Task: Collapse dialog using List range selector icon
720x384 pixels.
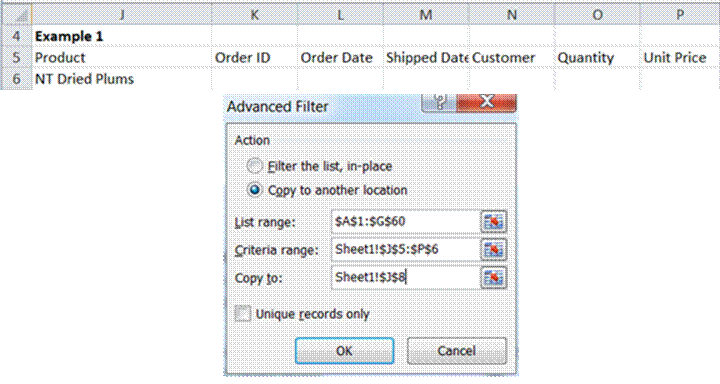Action: coord(494,222)
